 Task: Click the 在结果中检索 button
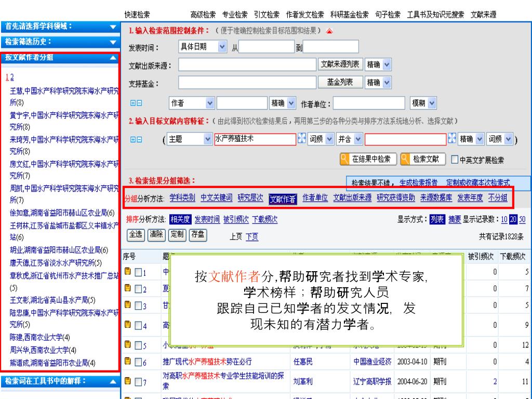pos(368,159)
